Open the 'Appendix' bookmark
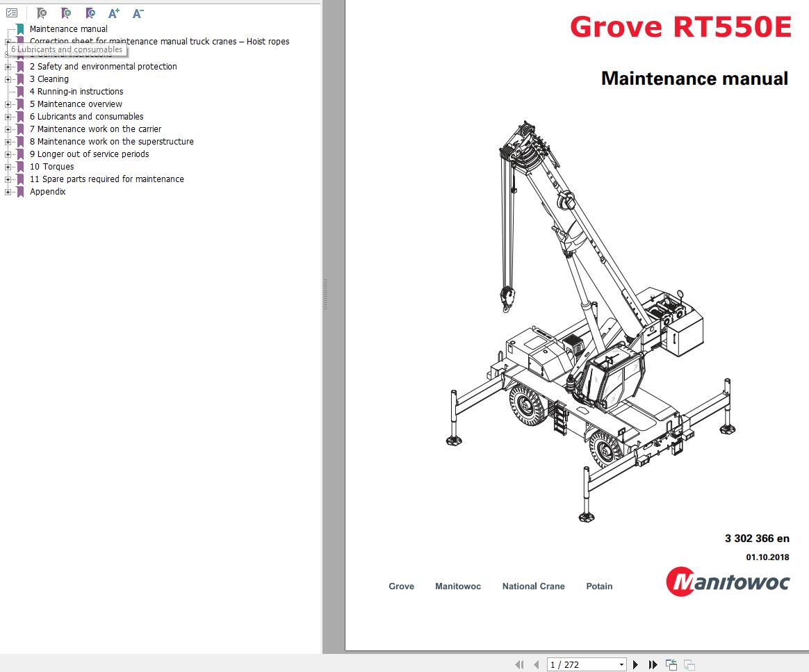This screenshot has height=672, width=809. pyautogui.click(x=47, y=191)
